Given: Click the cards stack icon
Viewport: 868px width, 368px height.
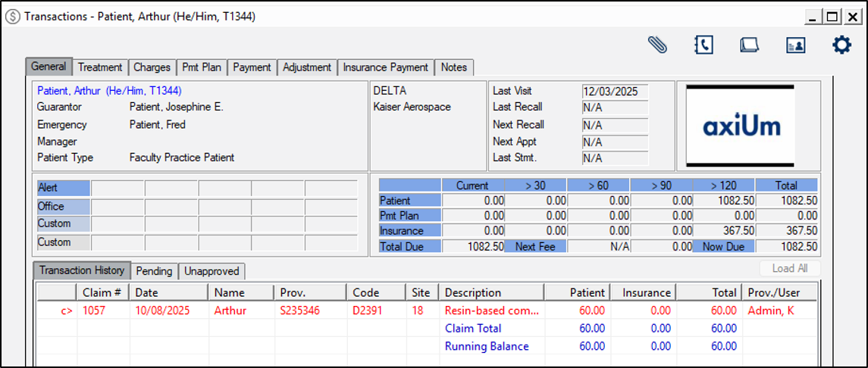Looking at the screenshot, I should point(749,45).
